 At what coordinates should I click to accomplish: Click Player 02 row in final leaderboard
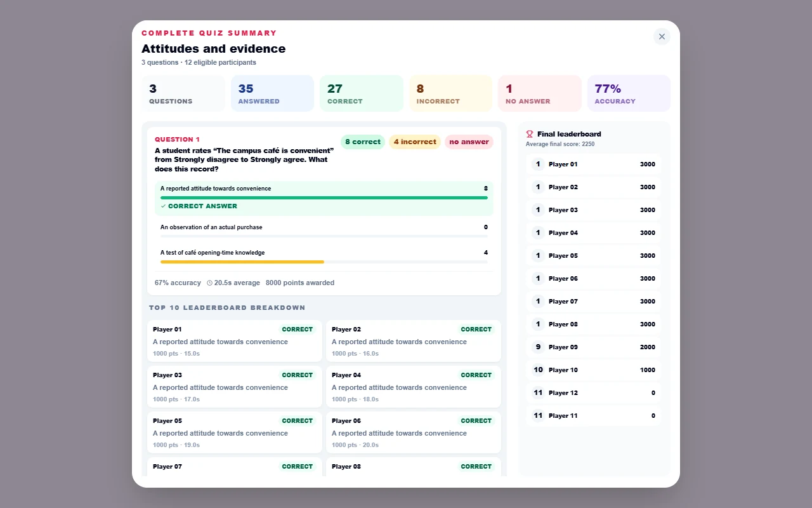click(x=593, y=187)
